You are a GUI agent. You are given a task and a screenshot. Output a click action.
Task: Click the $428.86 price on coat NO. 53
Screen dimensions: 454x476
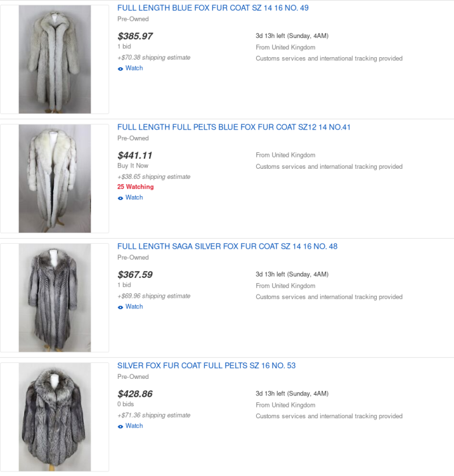click(x=135, y=394)
